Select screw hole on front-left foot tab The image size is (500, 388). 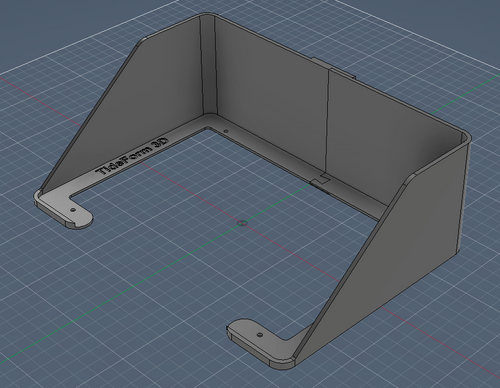point(73,210)
